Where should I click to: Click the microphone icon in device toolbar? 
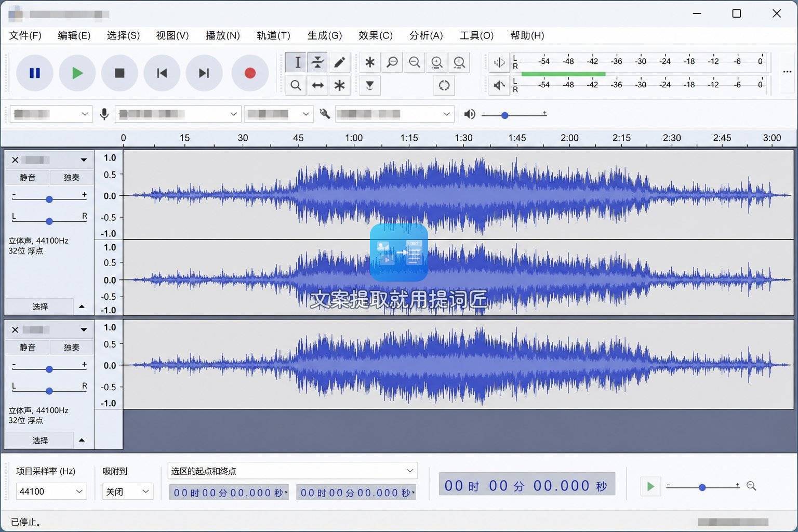click(104, 114)
